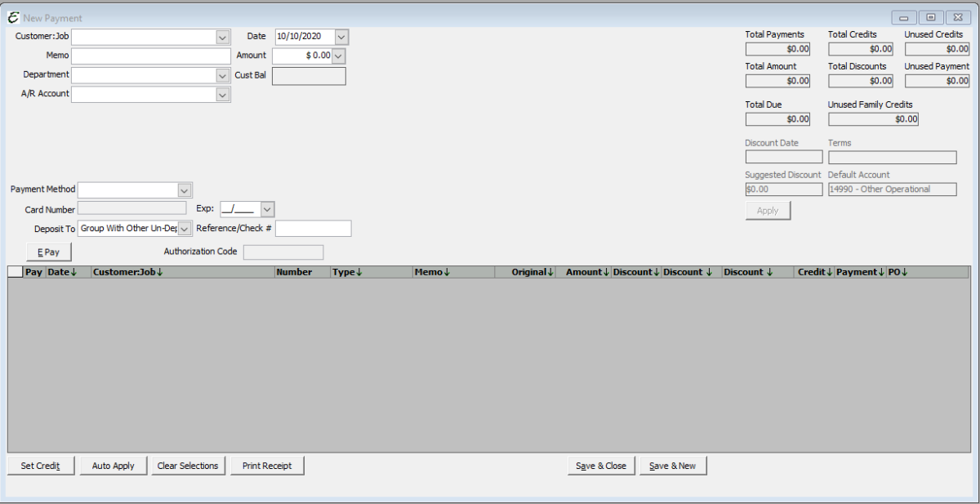The width and height of the screenshot is (980, 504).
Task: Open the A/R Account dropdown
Action: pyautogui.click(x=221, y=94)
